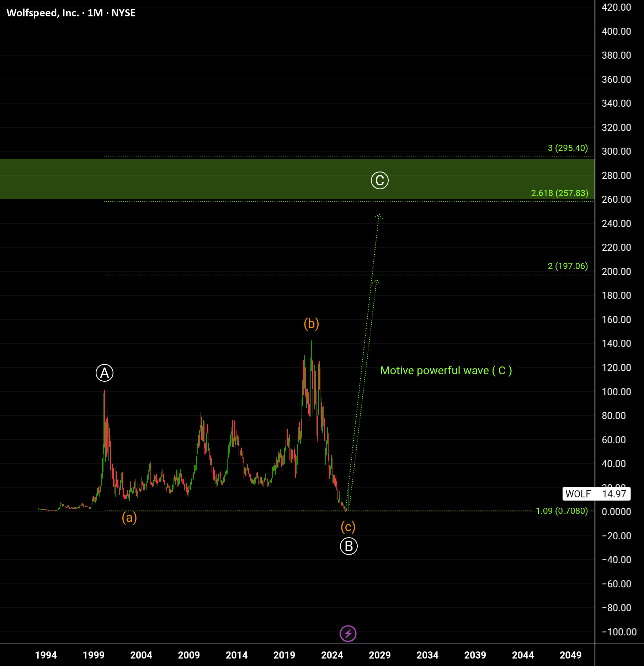The width and height of the screenshot is (644, 666).
Task: Click the 300.00 price scale label
Action: coord(616,152)
